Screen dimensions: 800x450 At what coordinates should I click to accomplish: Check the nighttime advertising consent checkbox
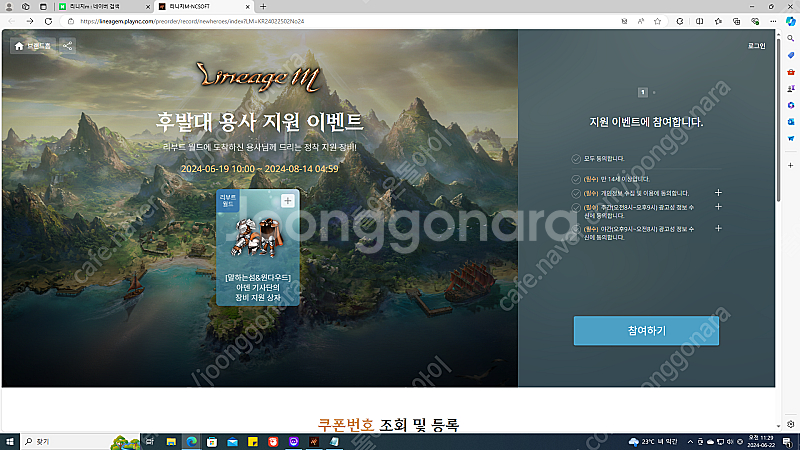tap(576, 230)
